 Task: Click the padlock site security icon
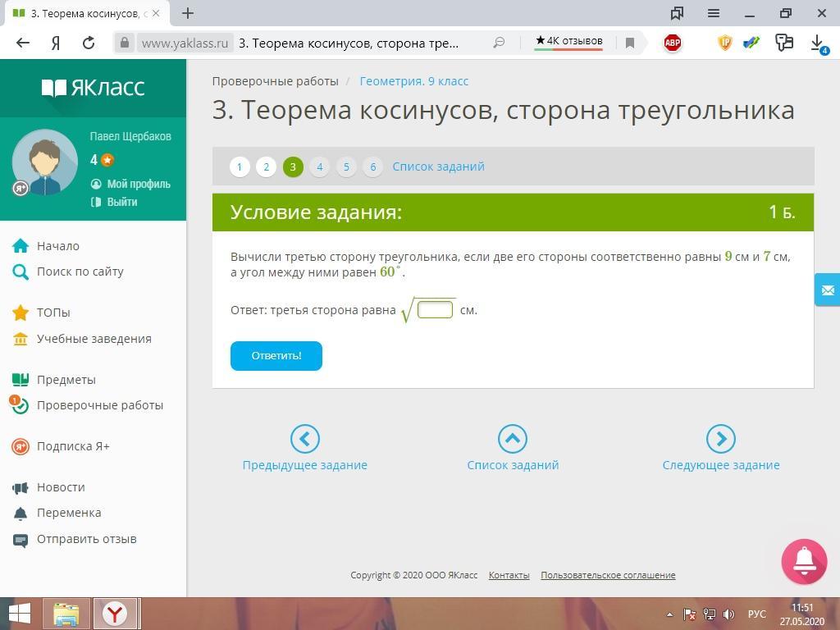(x=125, y=43)
